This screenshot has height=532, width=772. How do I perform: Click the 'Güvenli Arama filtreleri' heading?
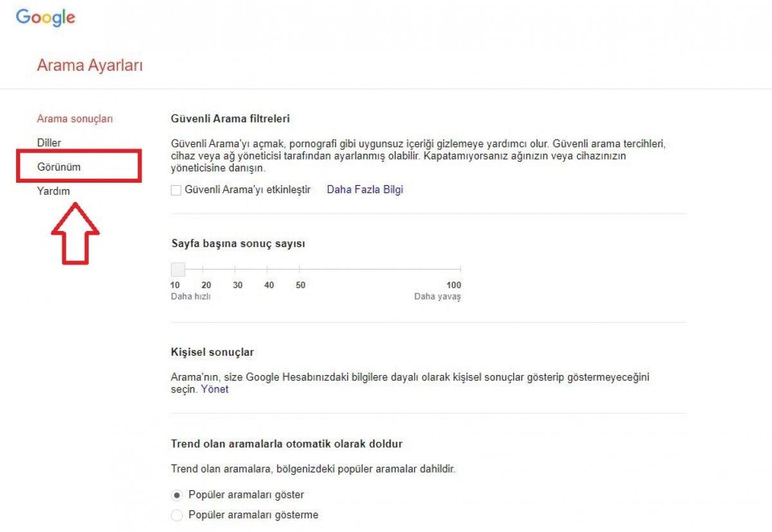click(232, 118)
